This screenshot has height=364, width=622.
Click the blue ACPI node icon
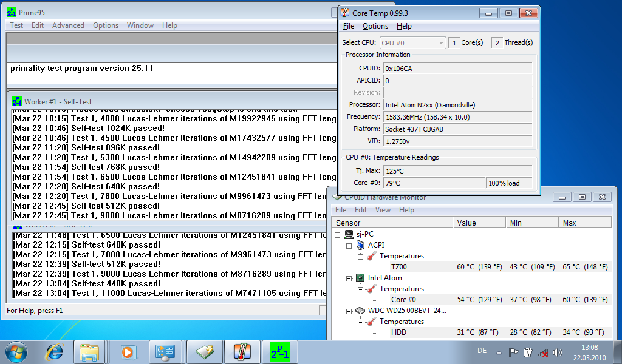[360, 245]
